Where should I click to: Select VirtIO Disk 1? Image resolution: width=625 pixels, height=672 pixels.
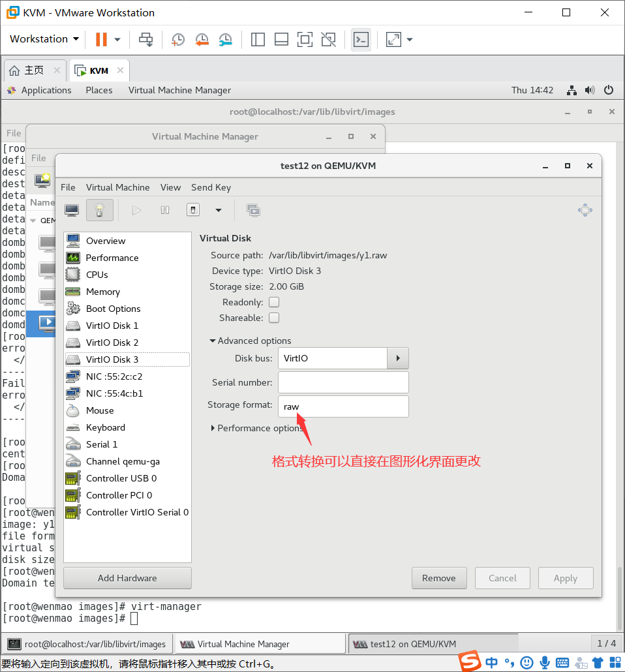click(x=127, y=326)
